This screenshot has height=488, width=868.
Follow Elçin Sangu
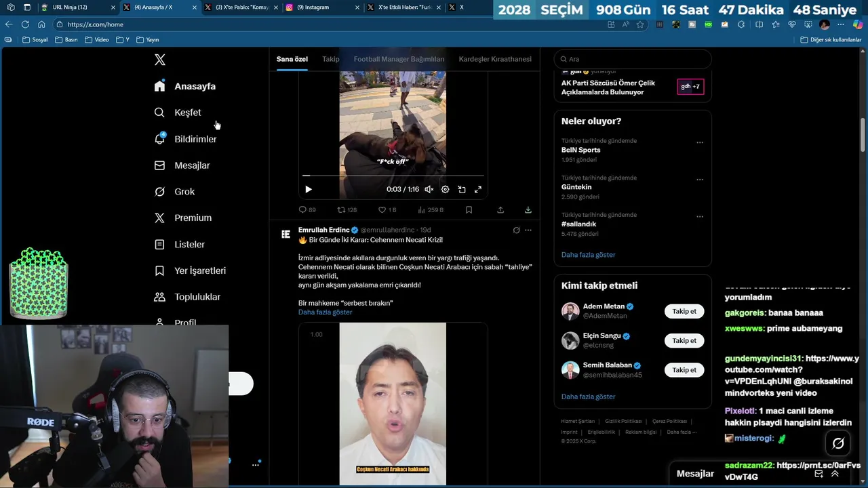(x=684, y=341)
